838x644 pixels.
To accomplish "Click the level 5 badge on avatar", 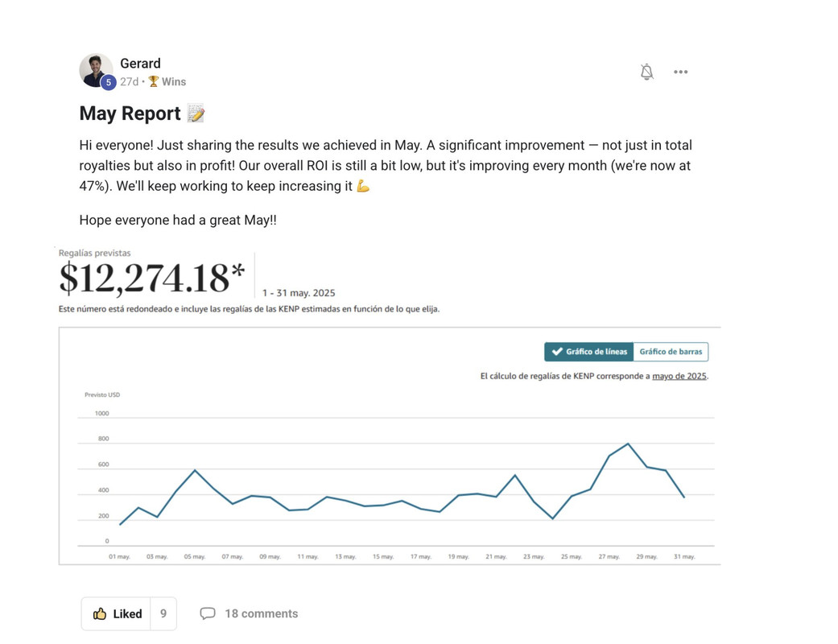I will 109,82.
